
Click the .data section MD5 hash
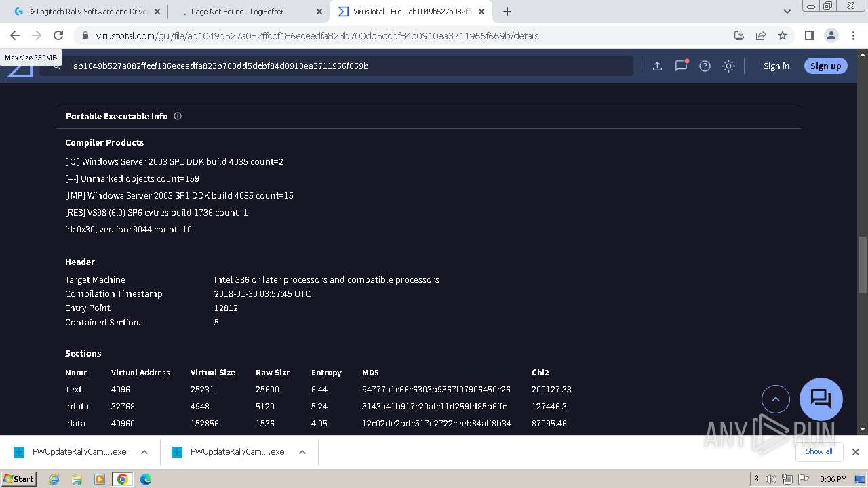tap(437, 424)
